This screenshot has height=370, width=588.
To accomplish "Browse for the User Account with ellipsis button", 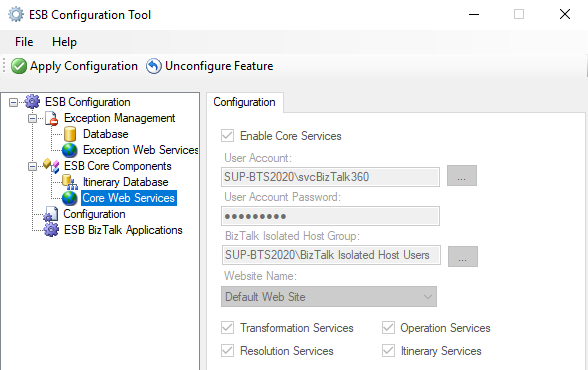I will tap(462, 176).
